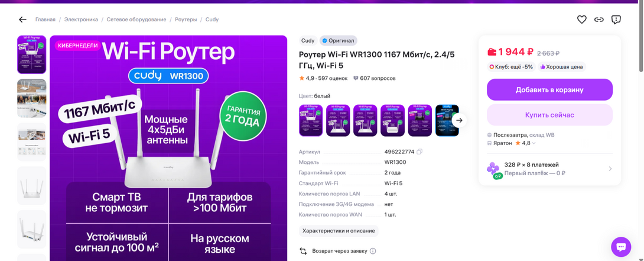Open 4,9 · 597 оценок ratings
Image resolution: width=644 pixels, height=261 pixels.
point(323,78)
